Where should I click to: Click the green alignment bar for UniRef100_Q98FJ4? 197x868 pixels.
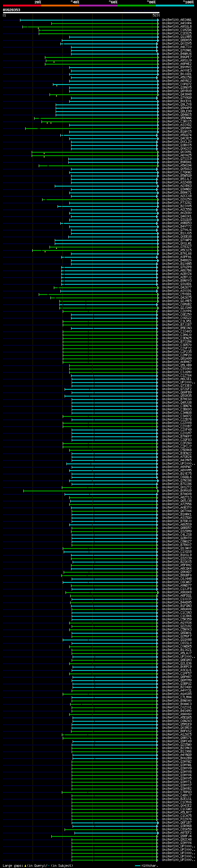[x=105, y=836]
